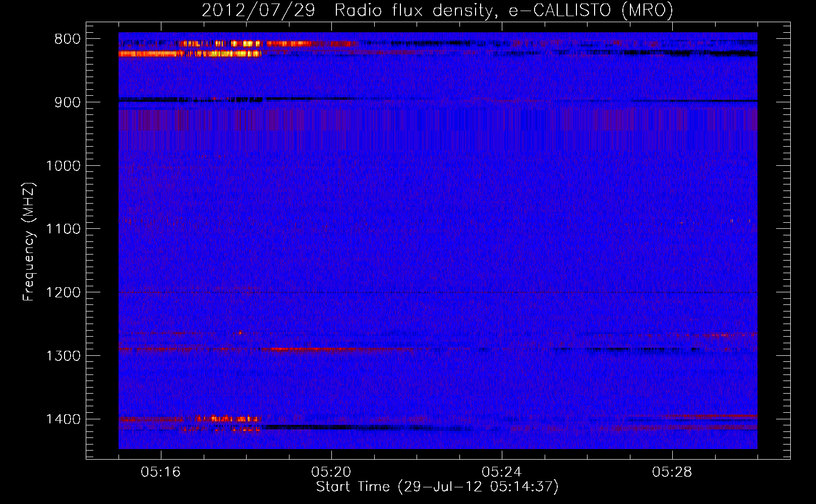Click the 1400 frequency tick label
The width and height of the screenshot is (816, 504).
coord(63,419)
